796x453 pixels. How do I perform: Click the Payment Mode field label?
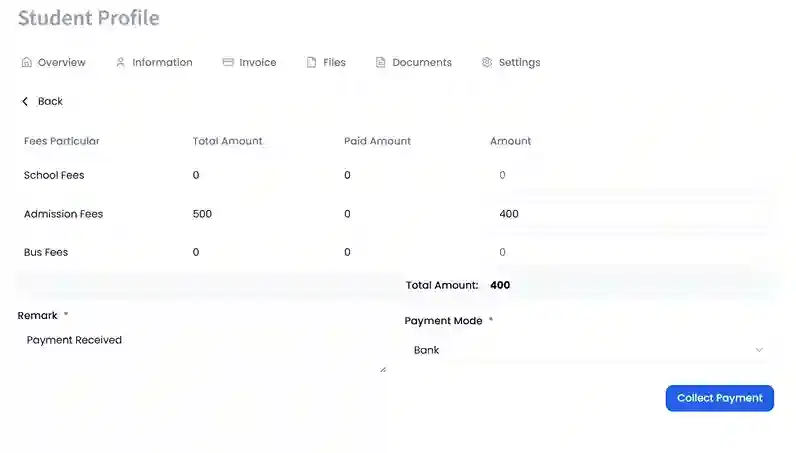pos(443,321)
